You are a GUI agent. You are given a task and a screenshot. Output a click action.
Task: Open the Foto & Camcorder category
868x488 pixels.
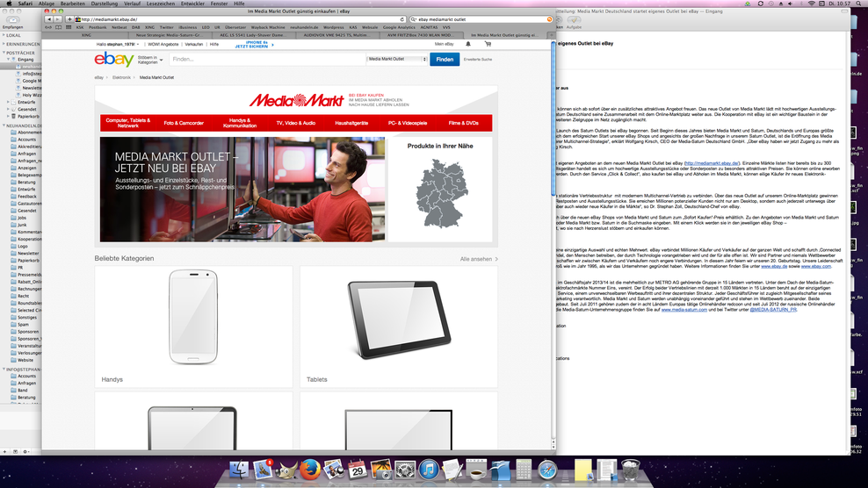(184, 123)
